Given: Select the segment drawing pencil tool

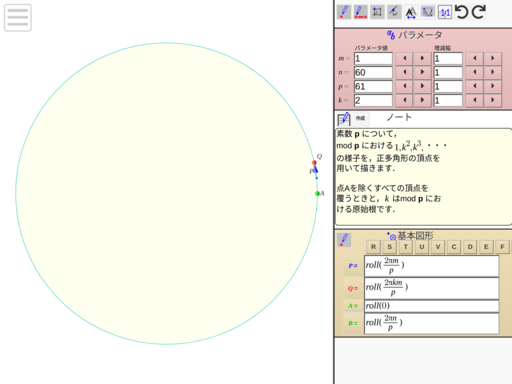Looking at the screenshot, I should [x=360, y=12].
